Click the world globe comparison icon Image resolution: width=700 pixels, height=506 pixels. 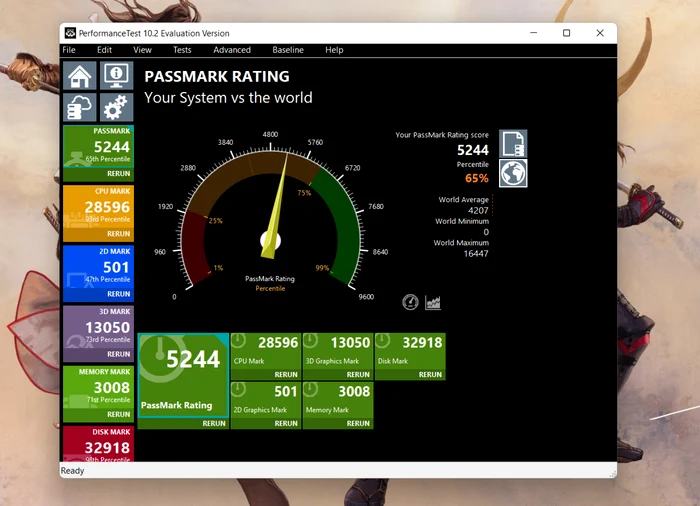[513, 173]
